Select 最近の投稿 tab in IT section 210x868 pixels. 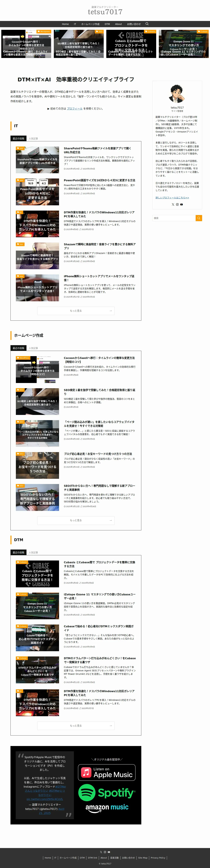[18, 139]
